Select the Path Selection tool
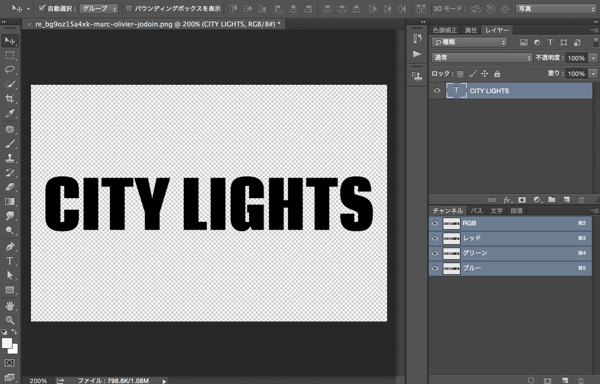Viewport: 600px width, 384px height. [x=10, y=275]
